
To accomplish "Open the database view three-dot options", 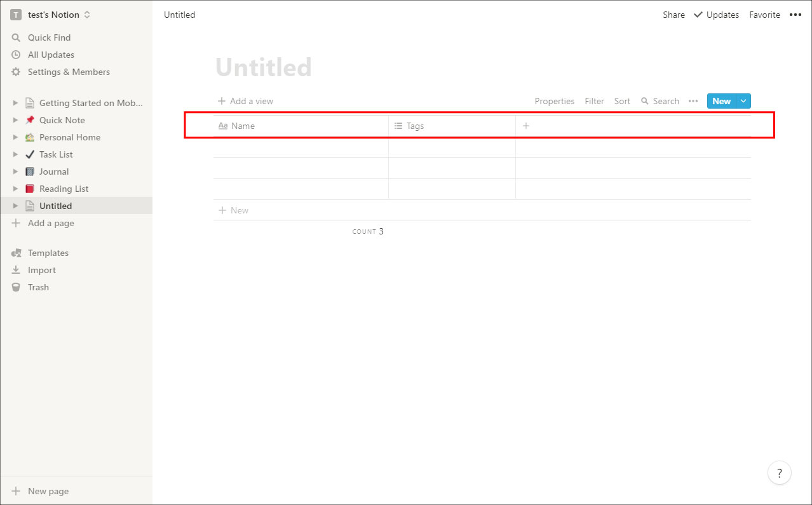I will pos(693,101).
